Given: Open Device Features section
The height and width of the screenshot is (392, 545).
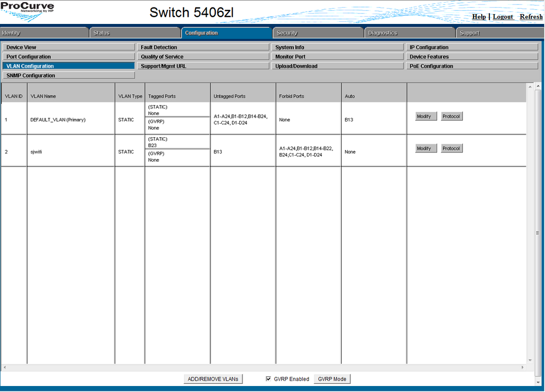Looking at the screenshot, I should [x=472, y=56].
